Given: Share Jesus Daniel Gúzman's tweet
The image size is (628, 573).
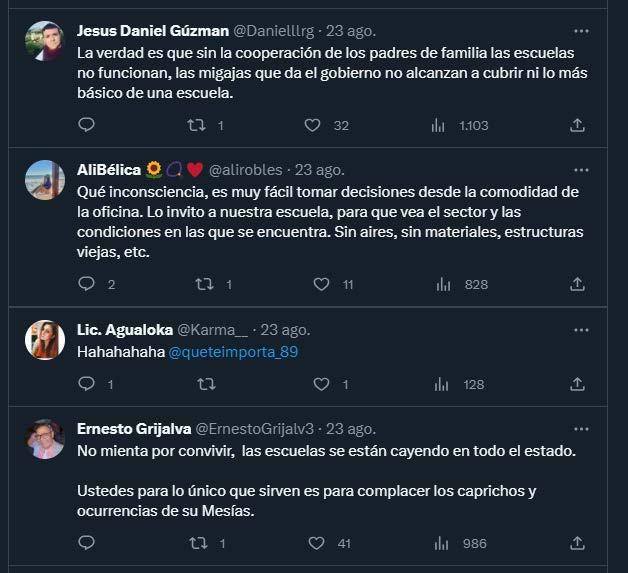Looking at the screenshot, I should pos(577,125).
